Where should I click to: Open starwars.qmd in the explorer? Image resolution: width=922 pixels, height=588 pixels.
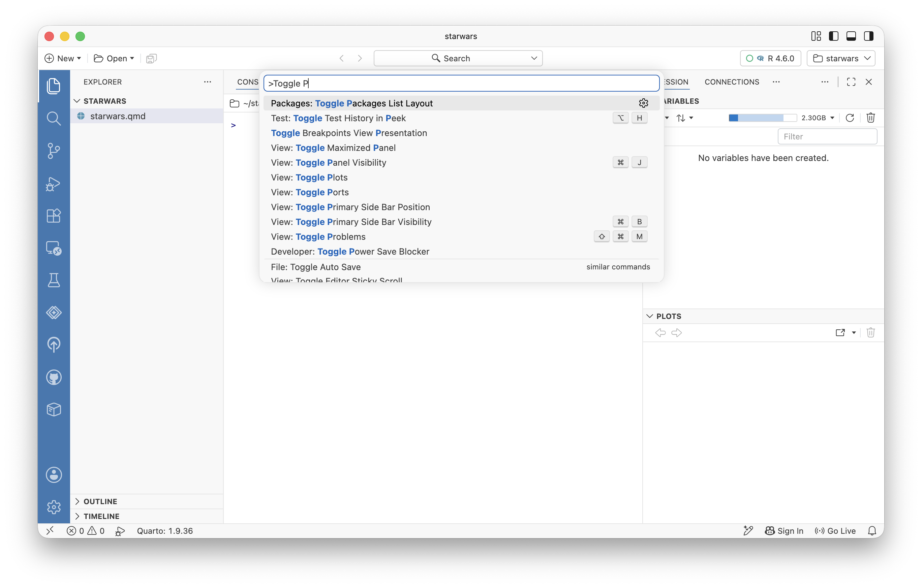pos(147,116)
